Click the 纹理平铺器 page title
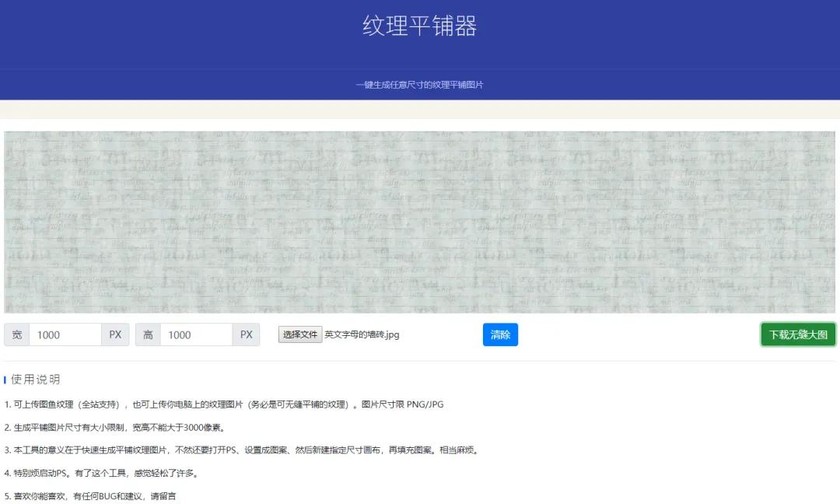This screenshot has width=840, height=504. 420,25
